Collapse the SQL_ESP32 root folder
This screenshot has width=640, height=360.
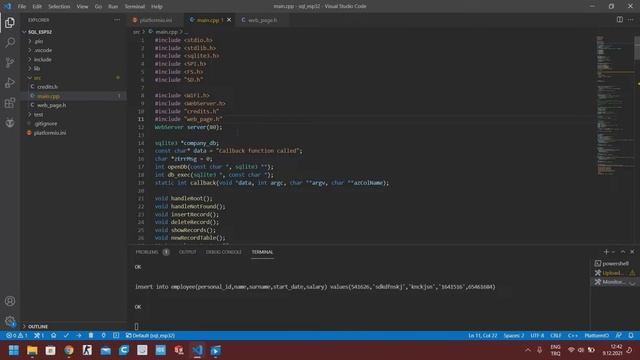point(39,32)
